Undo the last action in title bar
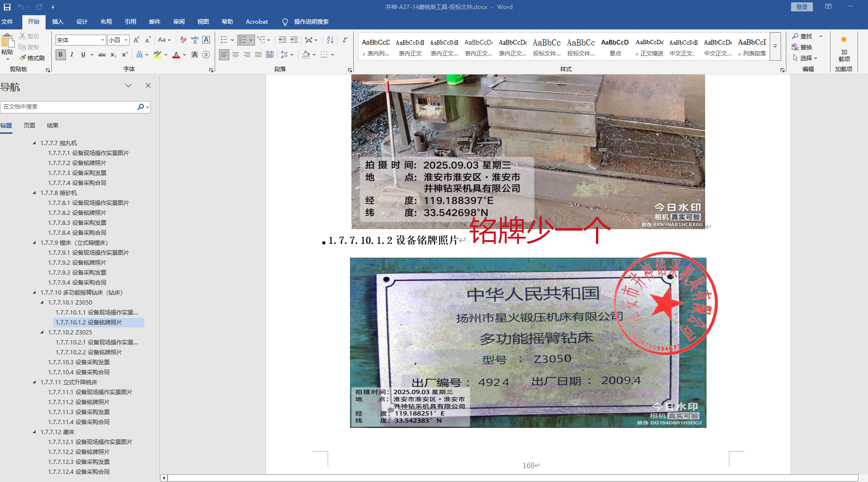Screen dimensions: 868x482 (21, 7)
